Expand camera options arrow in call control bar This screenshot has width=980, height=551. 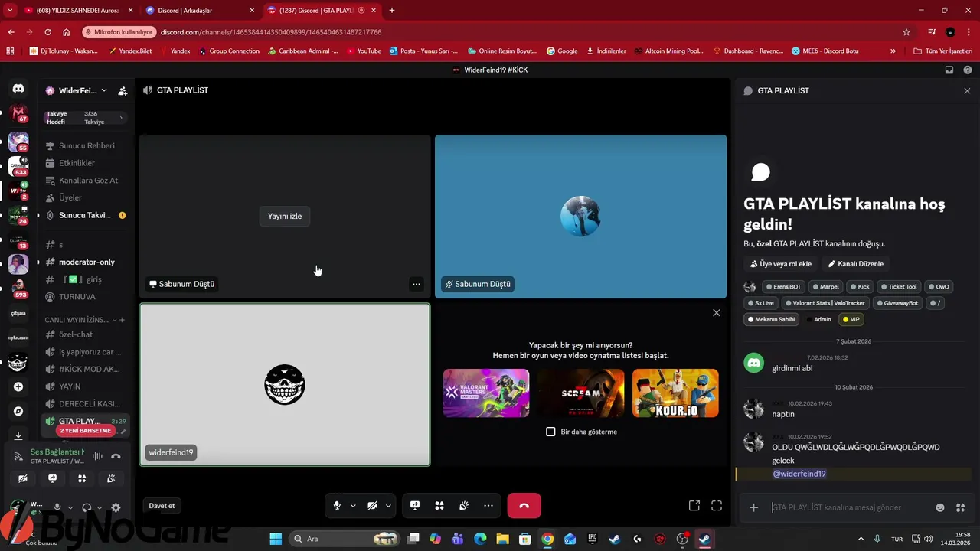[x=388, y=506]
